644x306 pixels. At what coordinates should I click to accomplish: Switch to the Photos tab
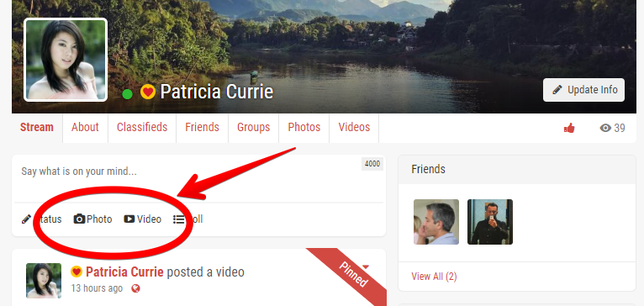pyautogui.click(x=304, y=127)
